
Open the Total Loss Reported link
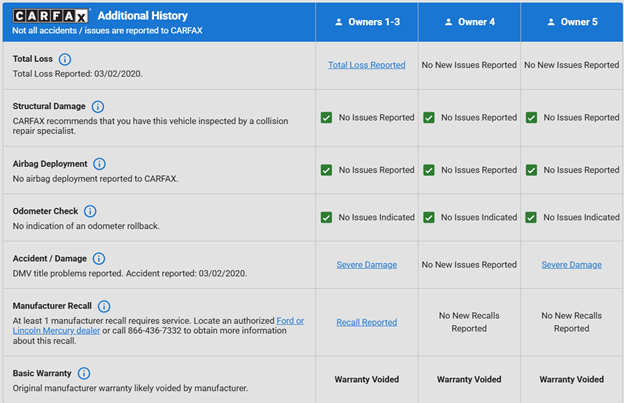pos(367,65)
